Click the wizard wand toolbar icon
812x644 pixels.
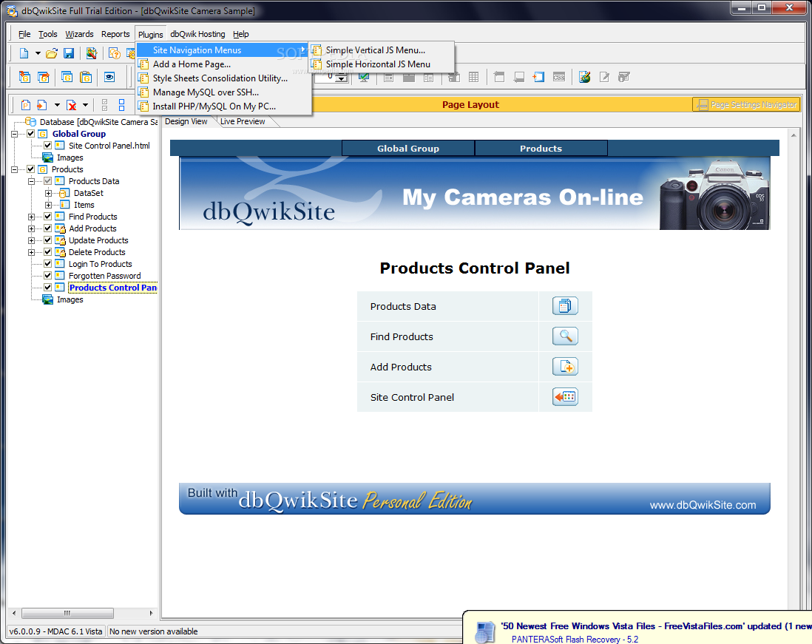coord(92,53)
